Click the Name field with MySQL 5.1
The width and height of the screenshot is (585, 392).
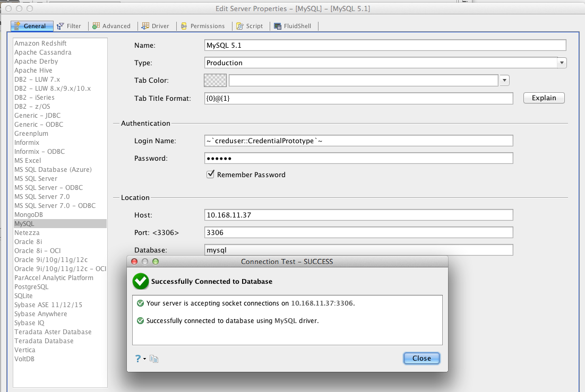pos(385,45)
